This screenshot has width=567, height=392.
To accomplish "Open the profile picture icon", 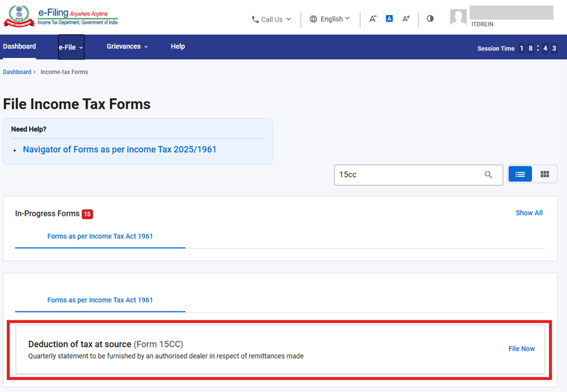I will [459, 17].
